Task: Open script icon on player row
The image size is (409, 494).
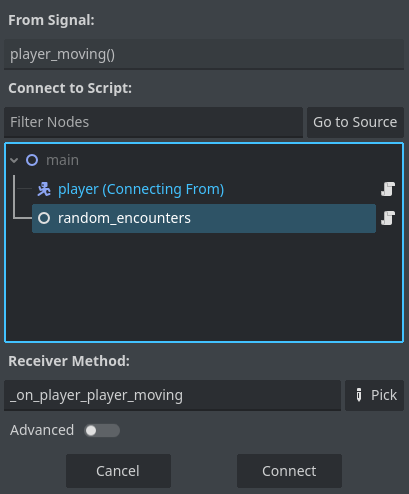Action: (x=388, y=189)
